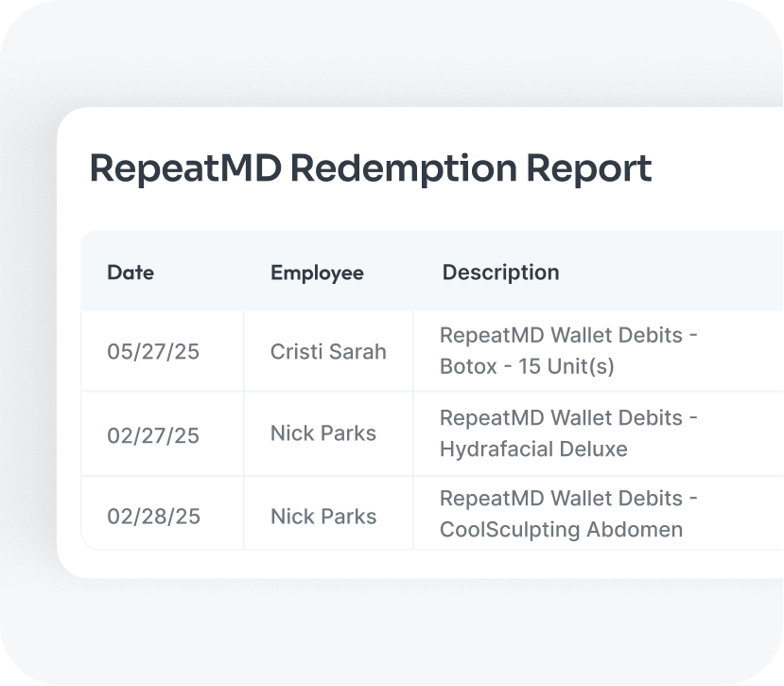Click the word "RepeatMD" in the report title
784x686 pixels.
184,168
